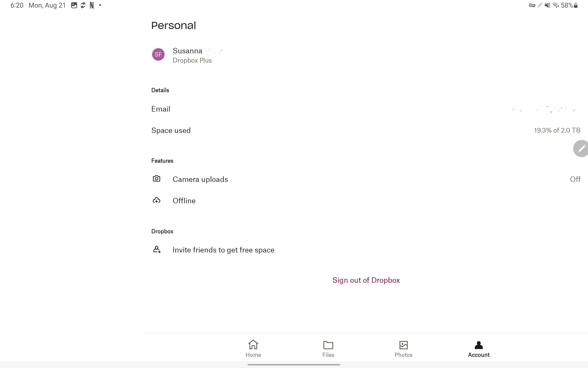Tap the stylus pen status bar icon
The image size is (588, 368).
pyautogui.click(x=540, y=5)
